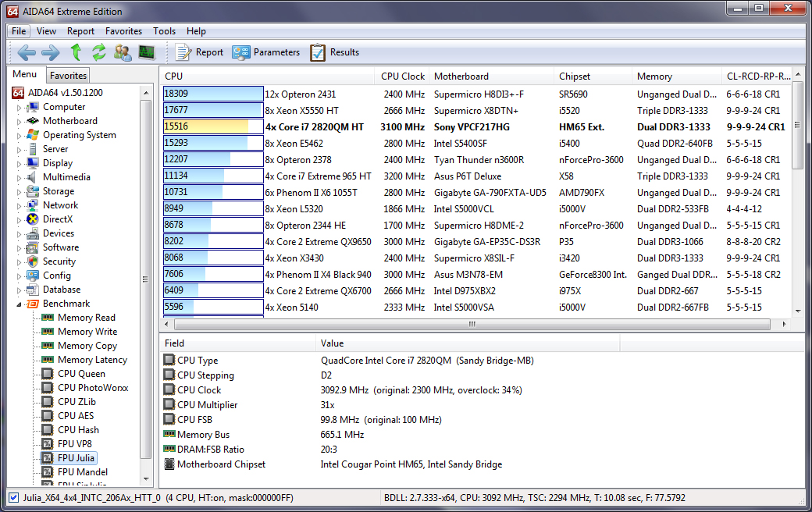
Task: Open the Tools menu
Action: pyautogui.click(x=164, y=31)
